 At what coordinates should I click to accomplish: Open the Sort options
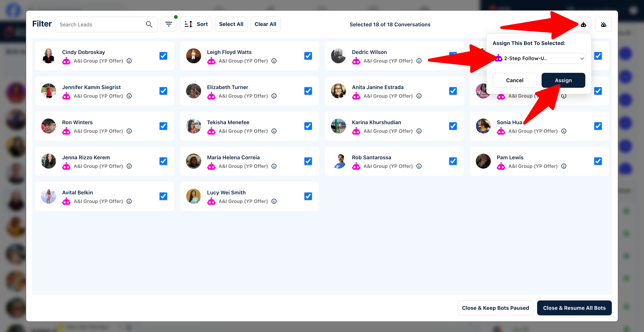[x=196, y=24]
